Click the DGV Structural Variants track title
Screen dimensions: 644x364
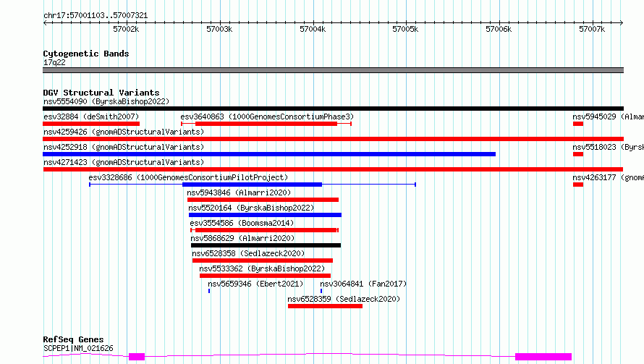pyautogui.click(x=101, y=93)
